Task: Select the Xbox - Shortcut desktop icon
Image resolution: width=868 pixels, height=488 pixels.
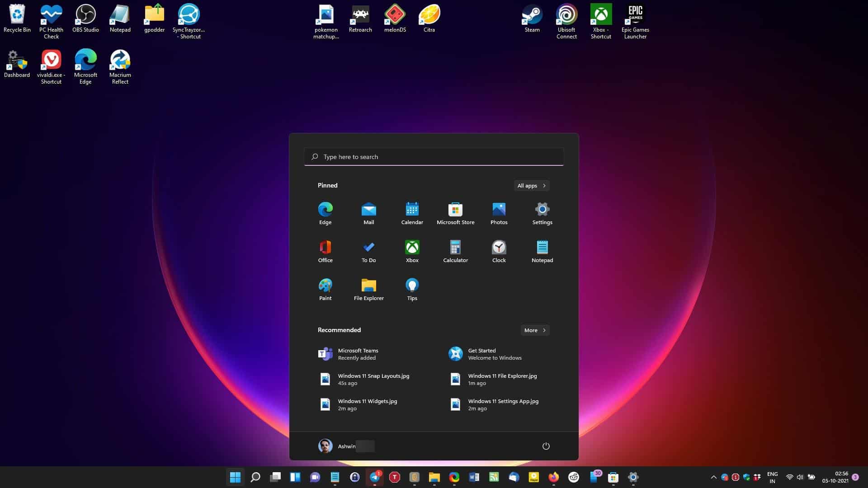Action: [601, 22]
